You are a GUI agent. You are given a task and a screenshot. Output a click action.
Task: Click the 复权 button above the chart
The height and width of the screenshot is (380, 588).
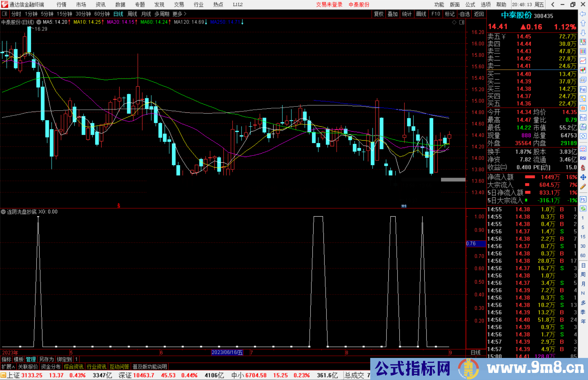pyautogui.click(x=379, y=14)
